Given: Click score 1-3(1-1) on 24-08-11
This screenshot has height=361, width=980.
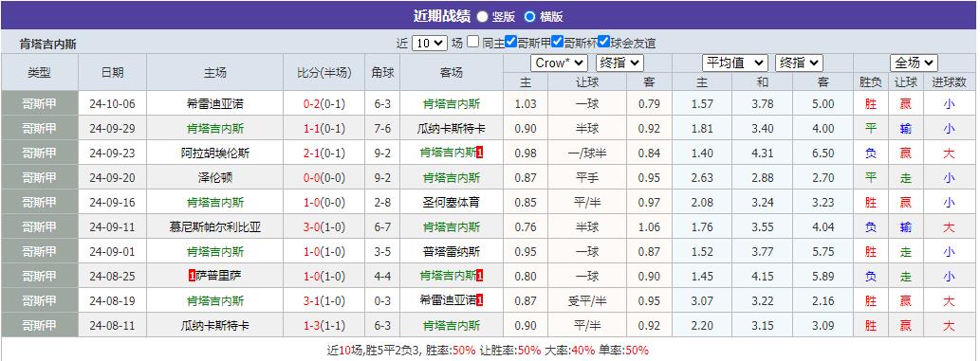Looking at the screenshot, I should [324, 325].
